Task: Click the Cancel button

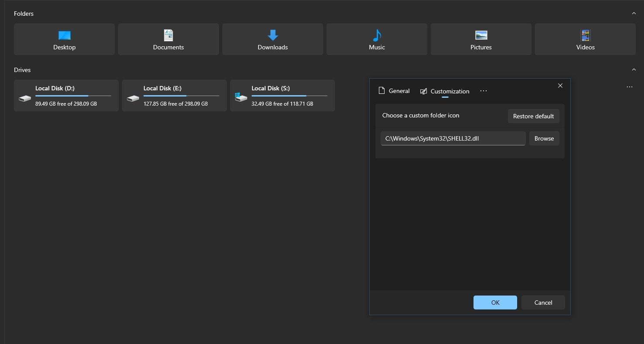Action: click(x=543, y=303)
